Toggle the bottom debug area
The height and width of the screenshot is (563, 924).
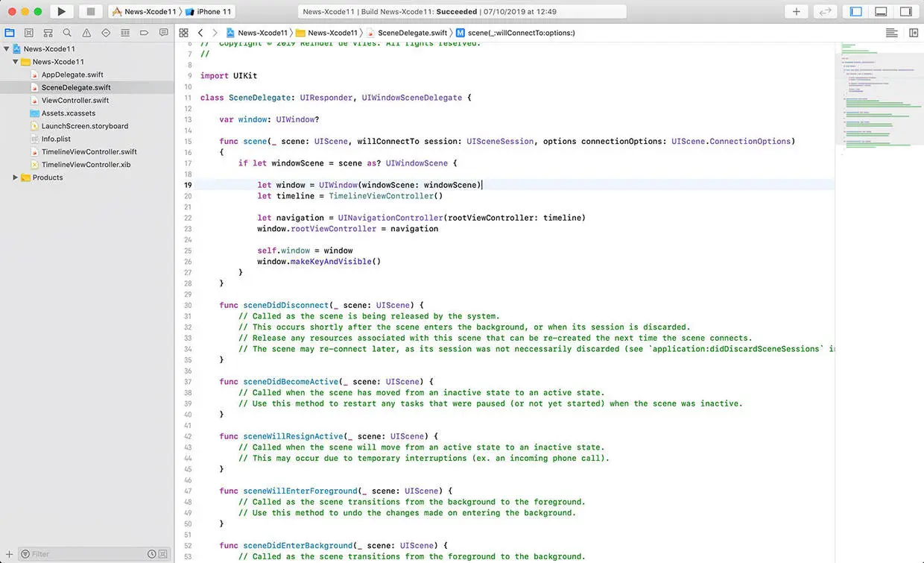coord(881,12)
